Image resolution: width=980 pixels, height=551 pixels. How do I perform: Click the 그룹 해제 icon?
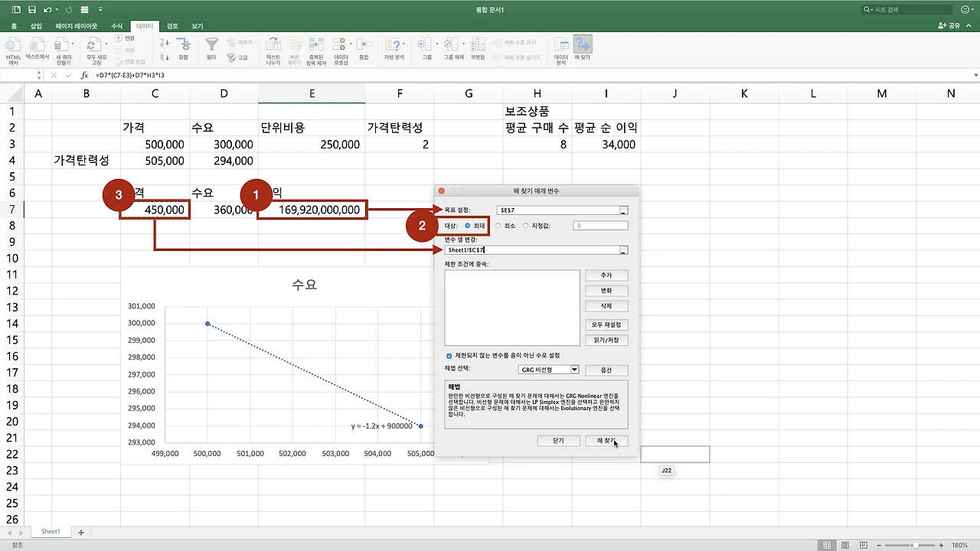point(451,45)
